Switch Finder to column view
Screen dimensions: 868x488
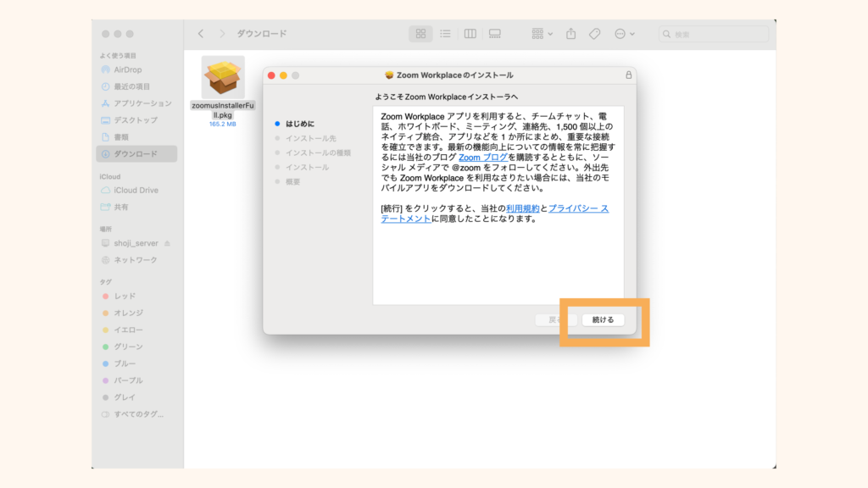click(x=472, y=34)
